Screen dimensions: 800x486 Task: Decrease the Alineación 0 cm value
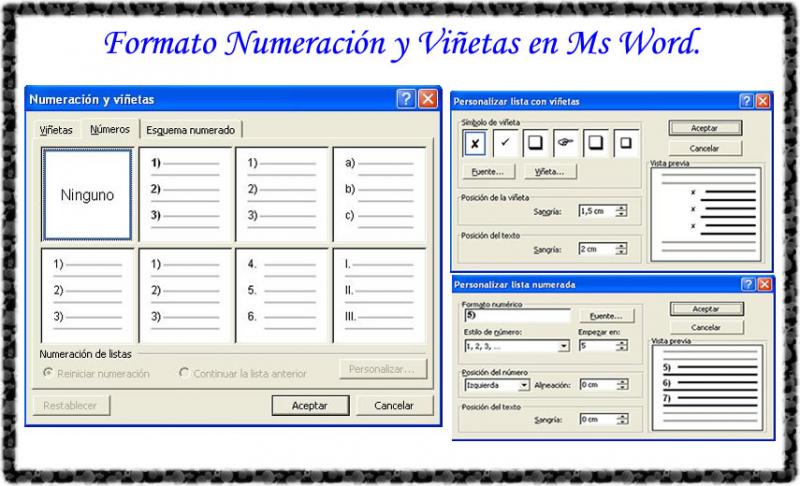tap(622, 388)
